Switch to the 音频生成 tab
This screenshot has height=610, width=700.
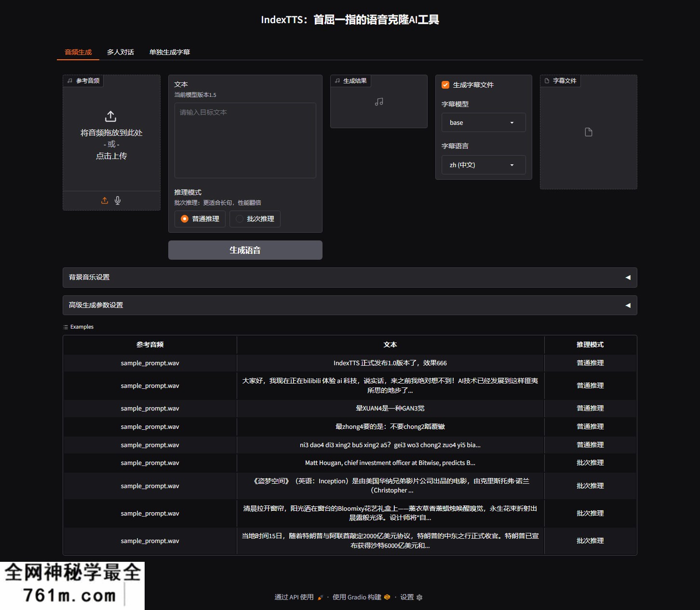click(78, 52)
